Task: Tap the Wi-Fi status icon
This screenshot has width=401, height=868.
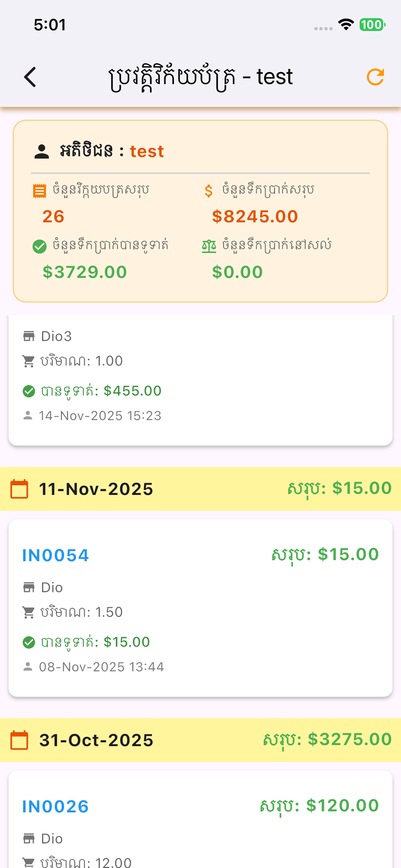Action: 346,25
